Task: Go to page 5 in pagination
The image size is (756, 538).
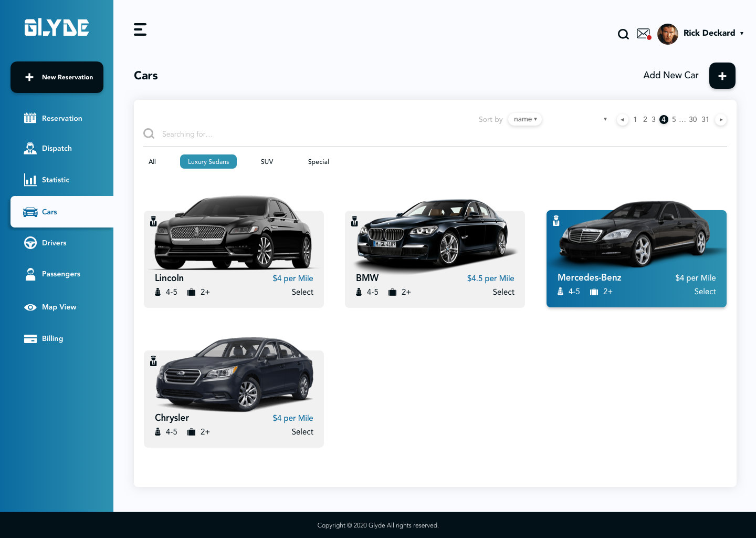Action: click(x=674, y=120)
